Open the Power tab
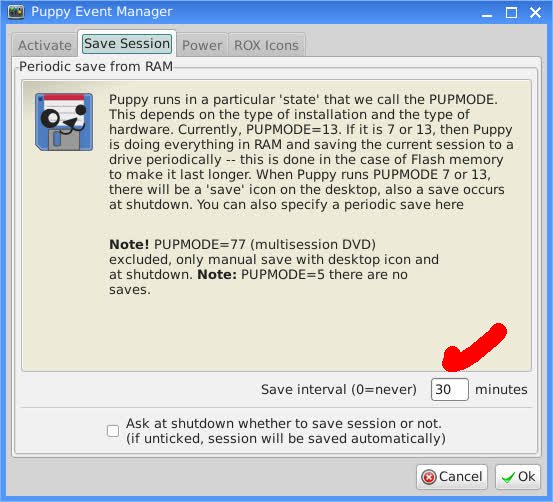Image resolution: width=553 pixels, height=502 pixels. pos(202,45)
